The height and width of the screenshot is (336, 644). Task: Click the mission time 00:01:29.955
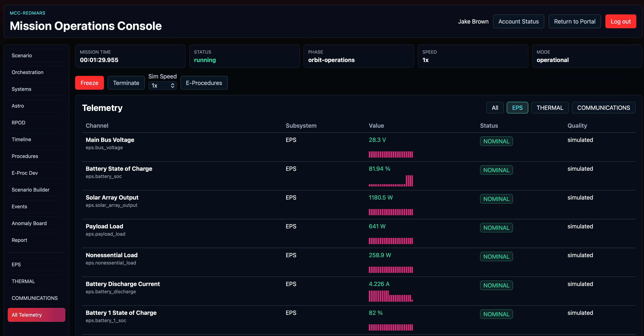[x=99, y=60]
